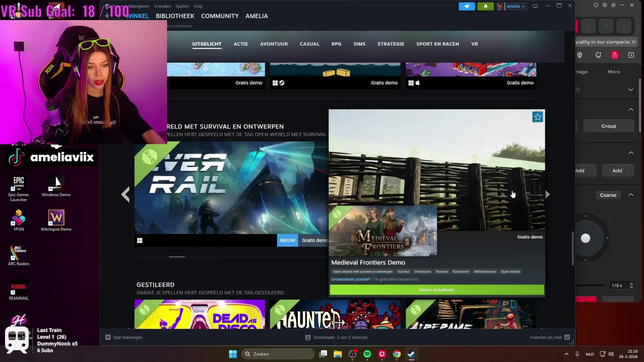Open Vrienden en chat
The image size is (644, 362).
coord(549,337)
